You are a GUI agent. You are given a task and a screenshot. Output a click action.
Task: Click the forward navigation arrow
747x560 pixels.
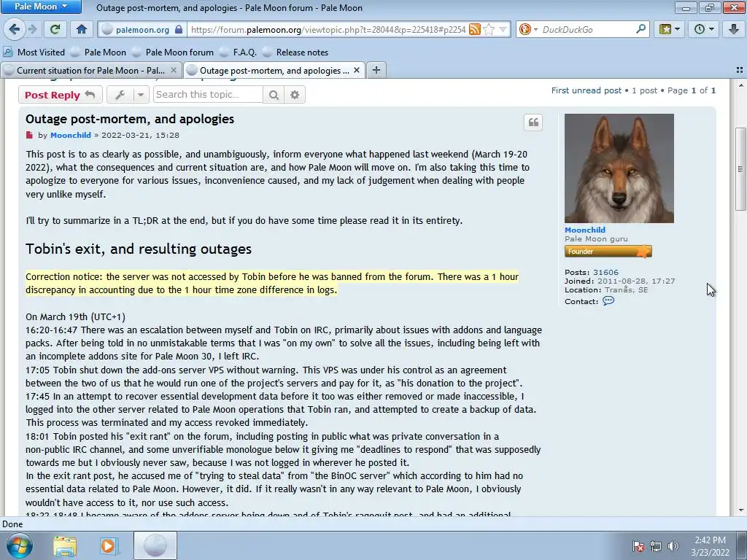click(x=32, y=29)
